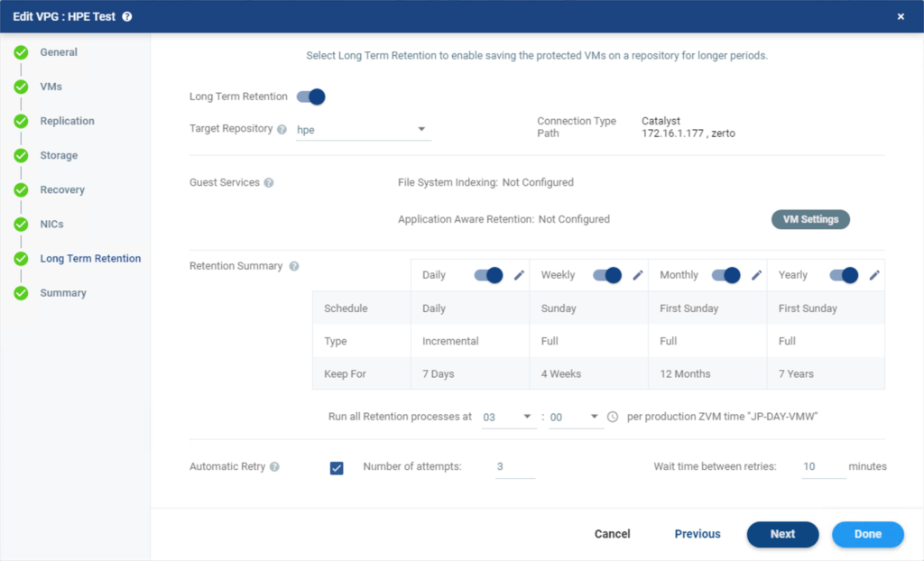The image size is (924, 561).
Task: Toggle the Long Term Retention switch
Action: pos(310,97)
